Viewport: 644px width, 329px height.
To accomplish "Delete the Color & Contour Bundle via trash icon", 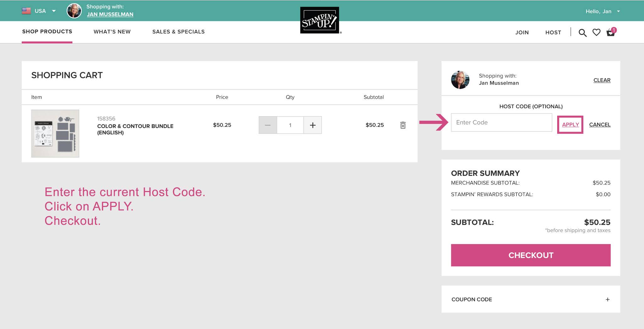I will click(x=403, y=125).
